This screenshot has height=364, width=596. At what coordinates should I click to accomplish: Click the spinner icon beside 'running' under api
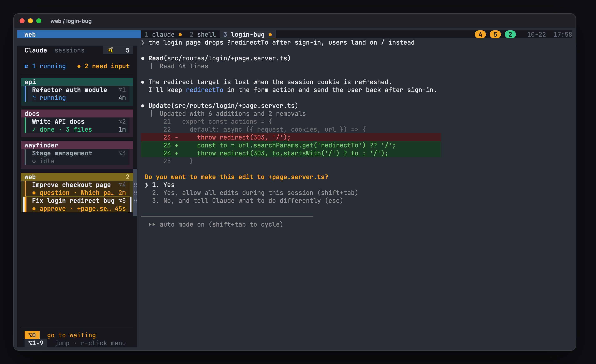point(34,98)
